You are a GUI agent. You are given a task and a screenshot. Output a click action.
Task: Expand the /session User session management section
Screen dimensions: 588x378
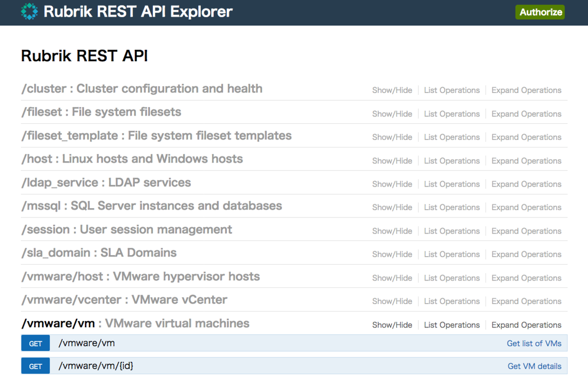click(x=127, y=229)
